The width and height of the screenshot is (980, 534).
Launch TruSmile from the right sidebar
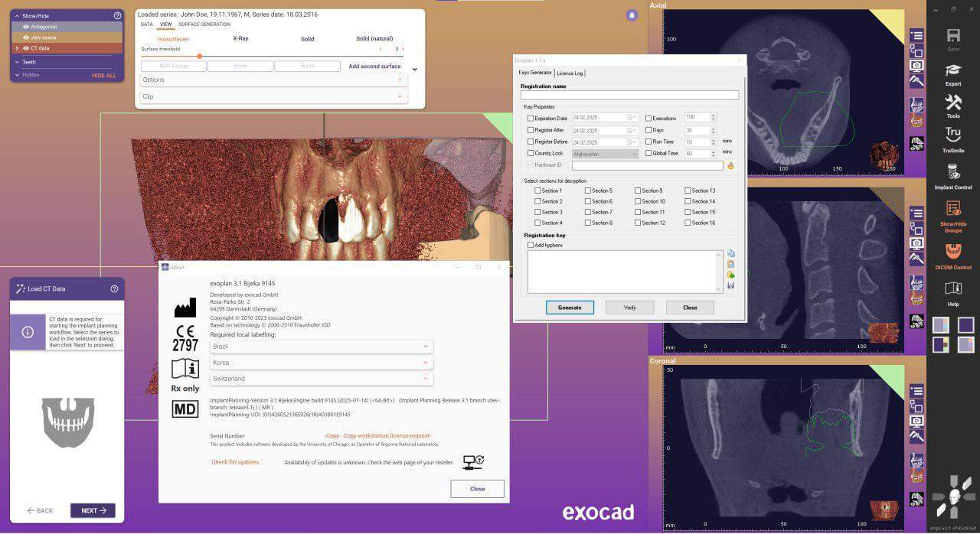953,135
